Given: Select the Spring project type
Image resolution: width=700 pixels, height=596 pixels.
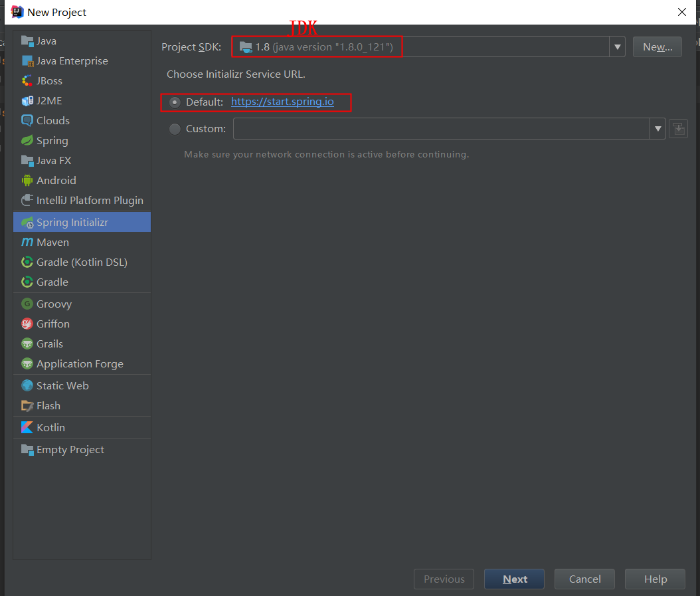Looking at the screenshot, I should coord(82,141).
